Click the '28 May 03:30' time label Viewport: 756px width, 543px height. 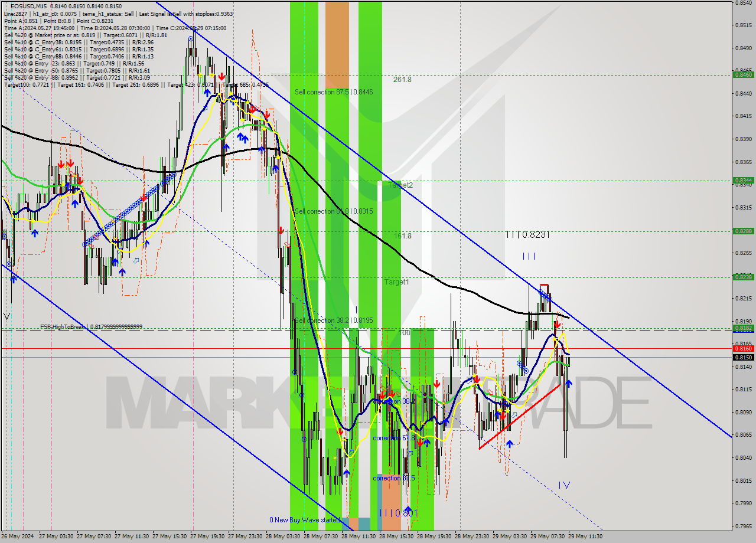point(283,537)
